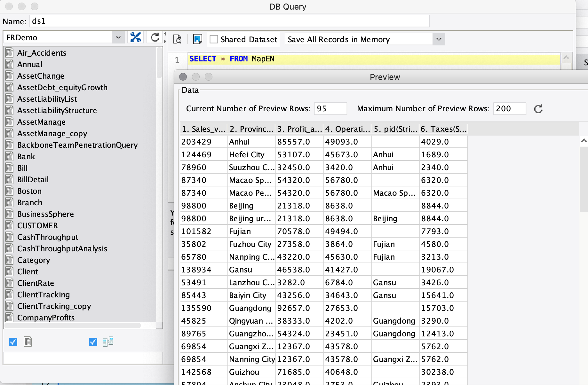This screenshot has height=385, width=588.
Task: Select the Boston table
Action: (29, 191)
